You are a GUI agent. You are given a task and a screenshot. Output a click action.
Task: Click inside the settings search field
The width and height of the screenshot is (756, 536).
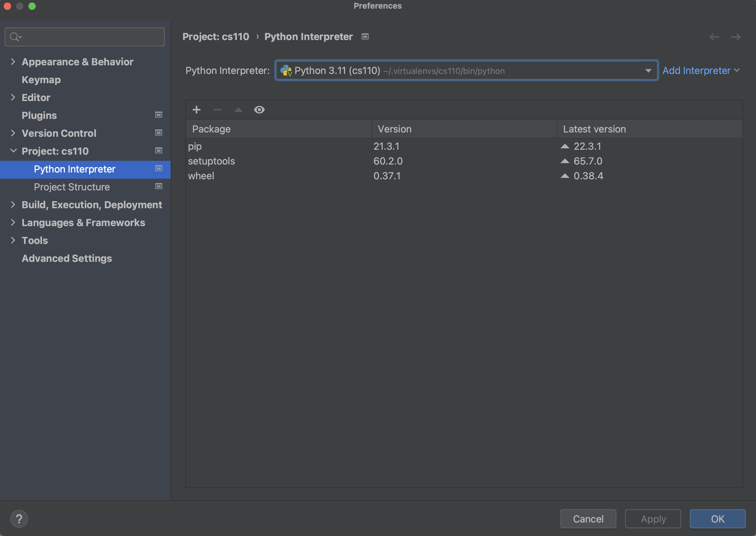[84, 37]
